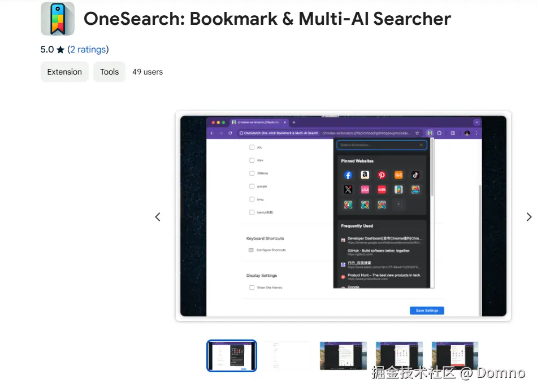Tick the 'iAsk' checkbox in preview
537x392 pixels.
252,160
